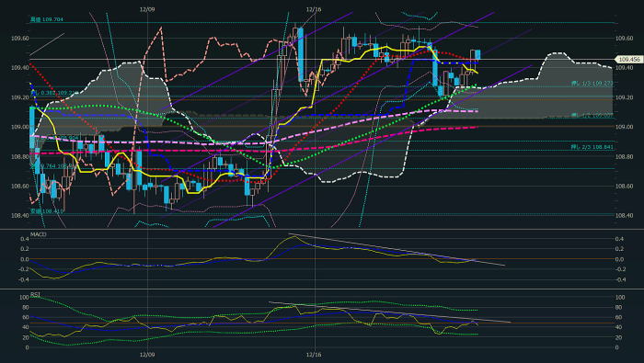Click 108.60 on the left price axis
The width and height of the screenshot is (644, 363).
(x=19, y=187)
